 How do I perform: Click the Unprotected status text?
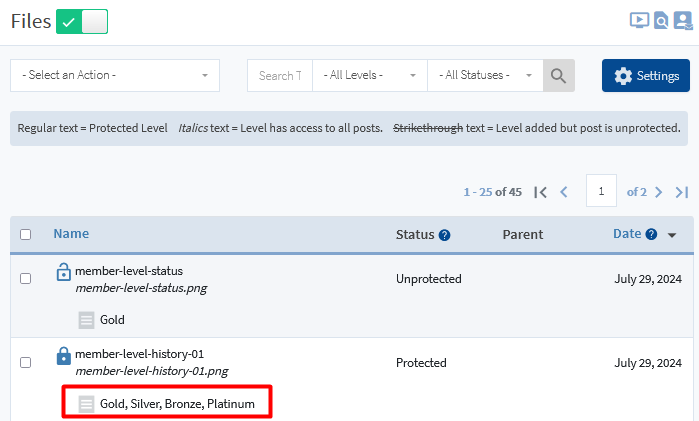(429, 279)
